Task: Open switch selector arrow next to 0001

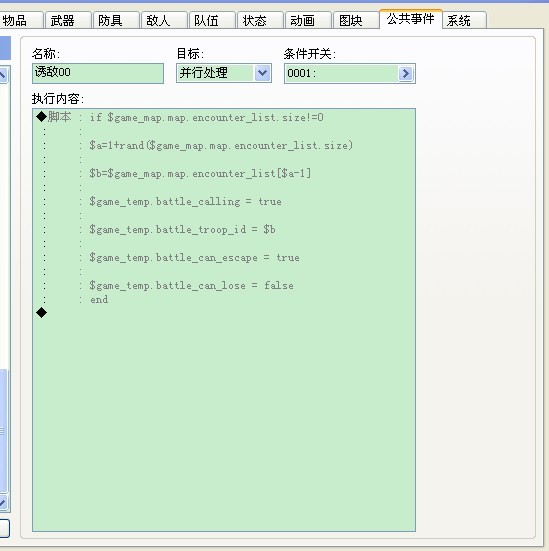Action: click(406, 73)
